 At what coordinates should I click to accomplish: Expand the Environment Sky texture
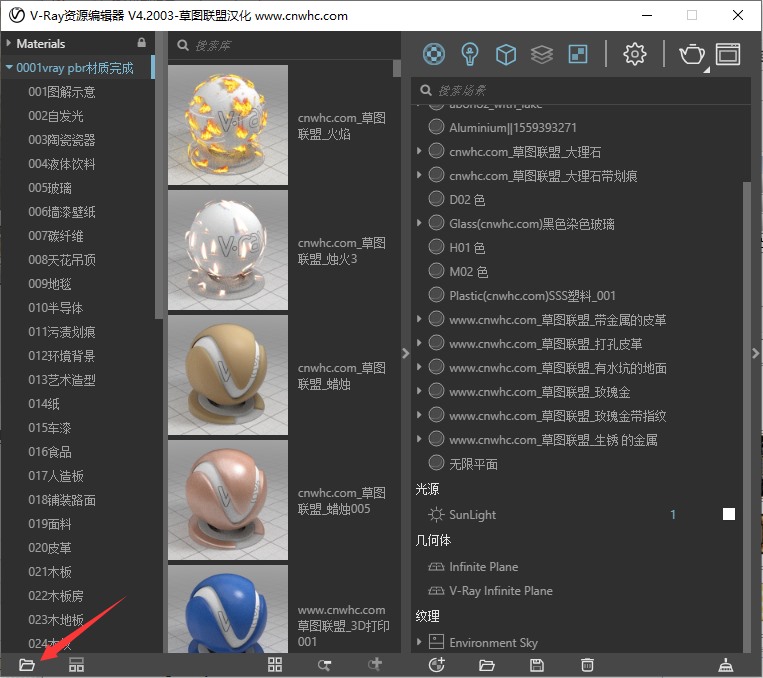click(x=419, y=642)
